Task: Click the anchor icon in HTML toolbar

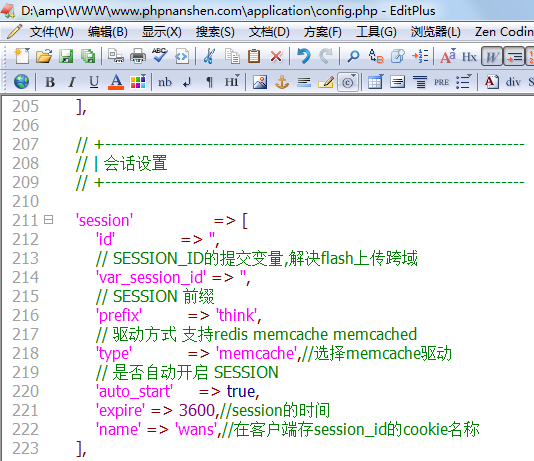Action: pyautogui.click(x=282, y=82)
